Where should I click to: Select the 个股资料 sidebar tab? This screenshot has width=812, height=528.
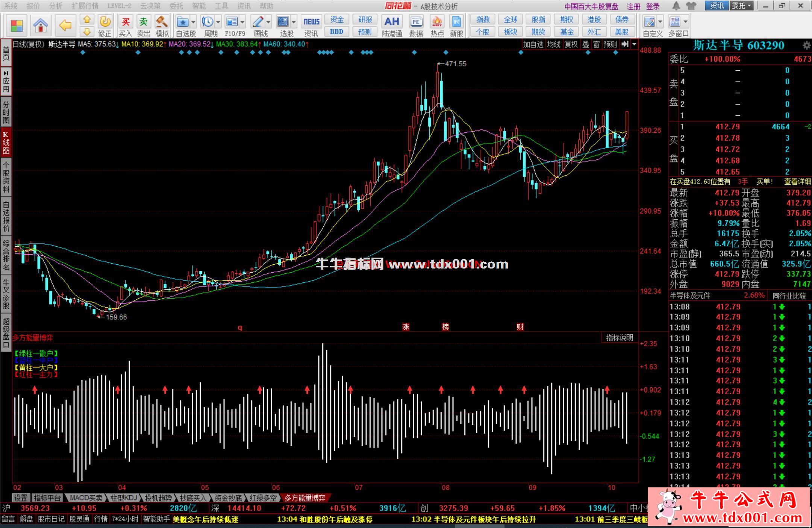(6, 177)
